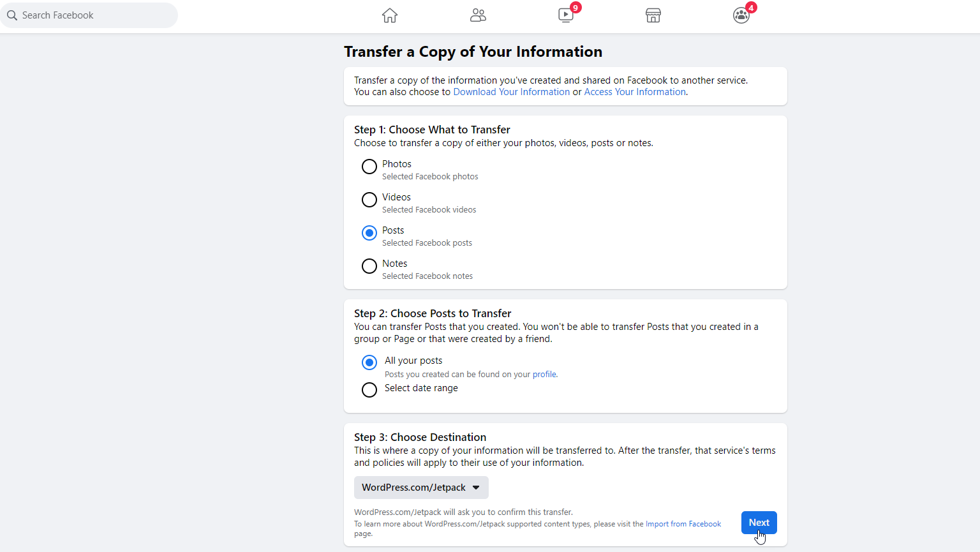Open the Watch video icon with badge 9

point(566,15)
